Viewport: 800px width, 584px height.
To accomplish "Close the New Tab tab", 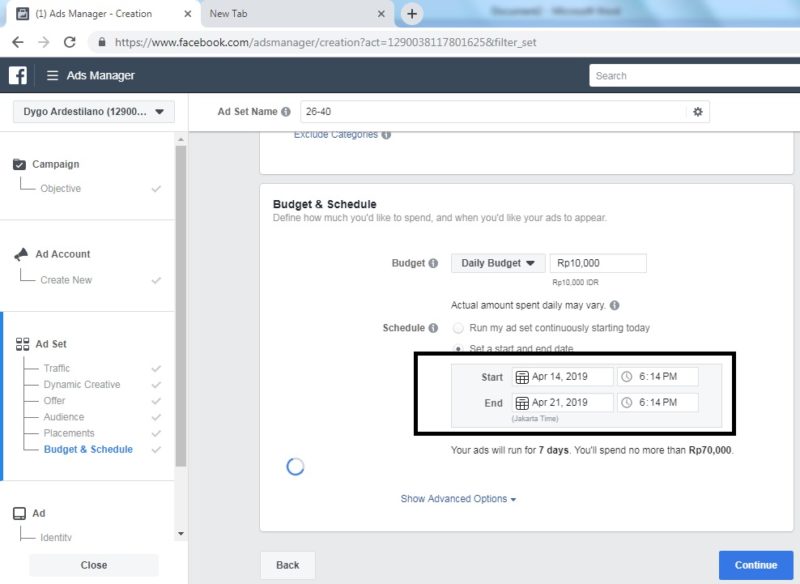I will pos(381,14).
